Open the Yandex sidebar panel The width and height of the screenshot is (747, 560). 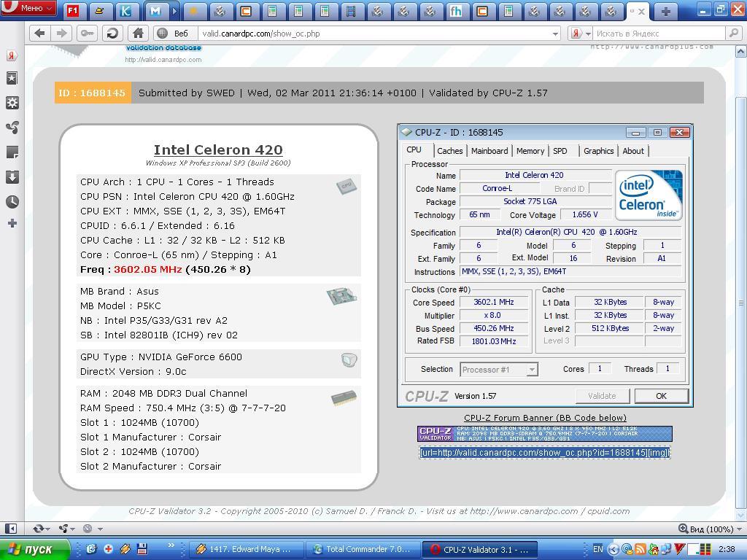coord(12,55)
